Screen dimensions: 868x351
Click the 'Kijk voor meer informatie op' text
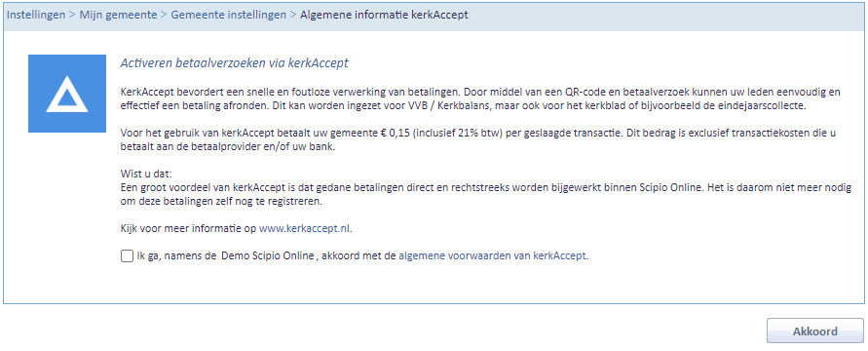point(188,228)
